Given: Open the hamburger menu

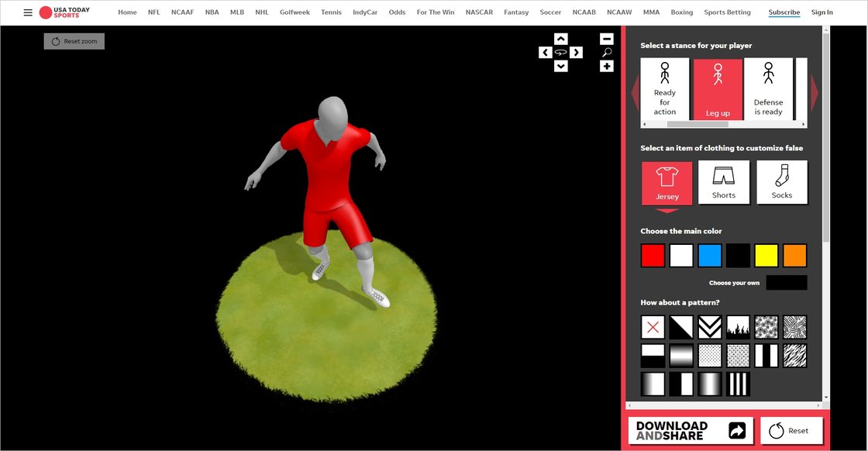Looking at the screenshot, I should point(28,12).
